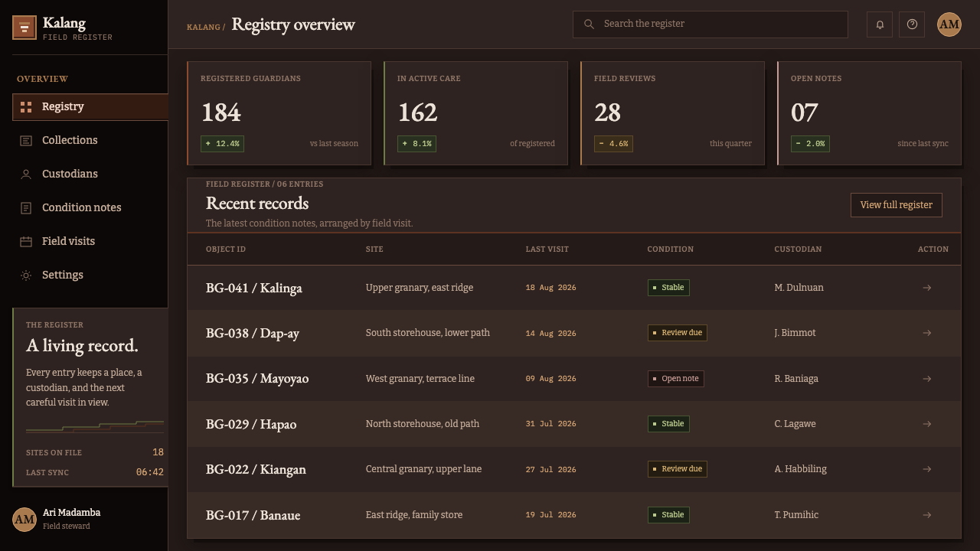
Task: Click the Open Notes 07 card
Action: pos(869,113)
